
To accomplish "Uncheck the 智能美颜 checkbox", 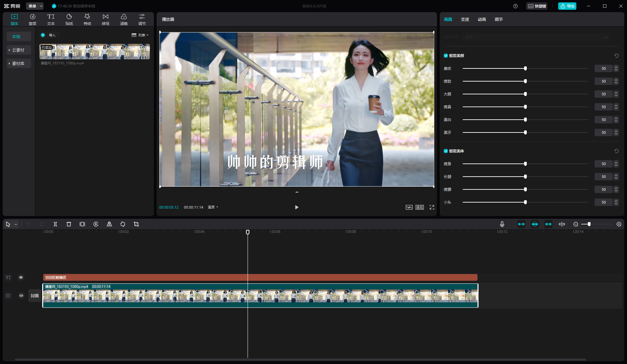I will point(446,56).
